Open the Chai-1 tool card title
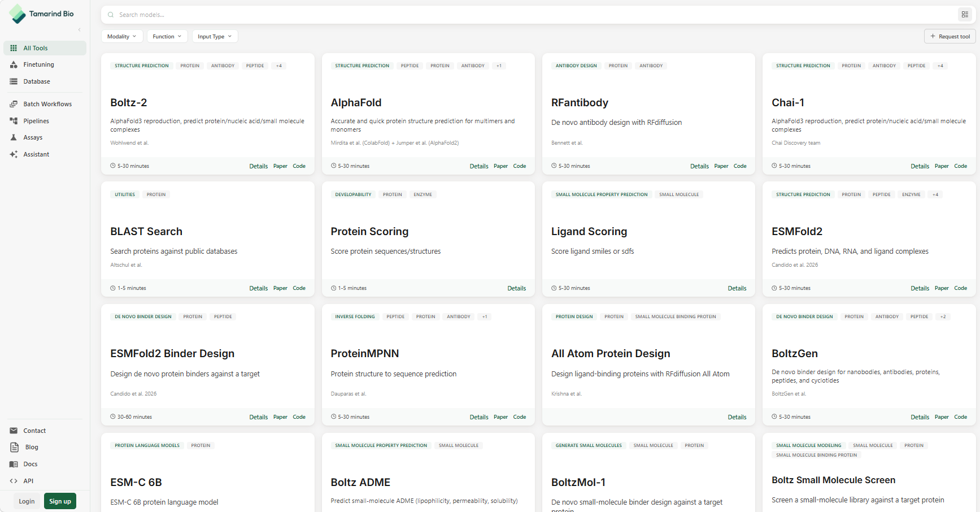Screen dimensions: 980x512 [x=788, y=102]
